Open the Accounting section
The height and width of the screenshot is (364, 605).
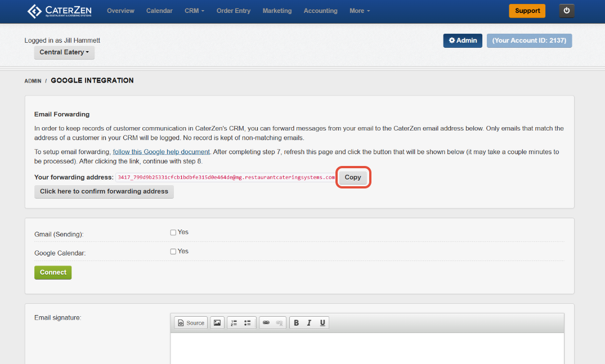click(x=321, y=11)
